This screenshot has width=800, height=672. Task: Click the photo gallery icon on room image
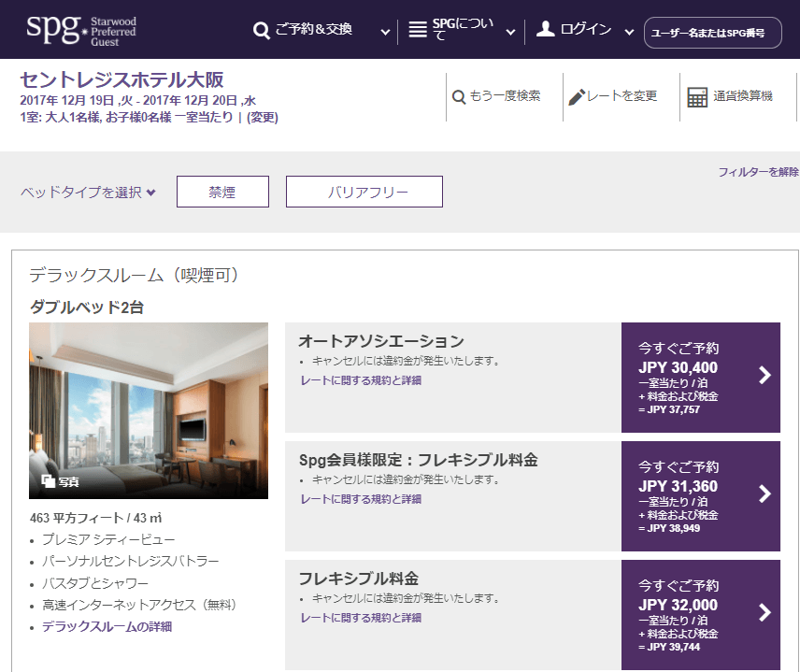(x=49, y=481)
